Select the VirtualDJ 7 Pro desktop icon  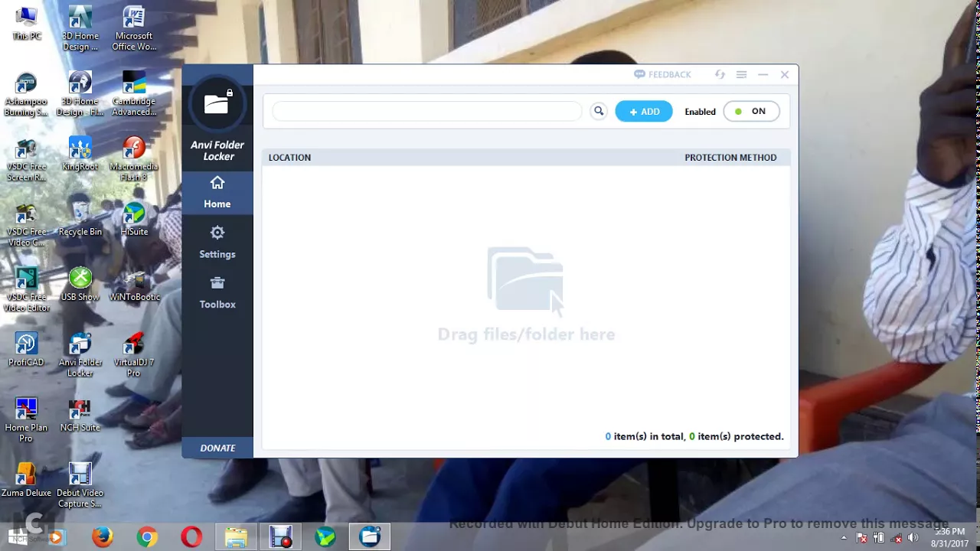[134, 355]
